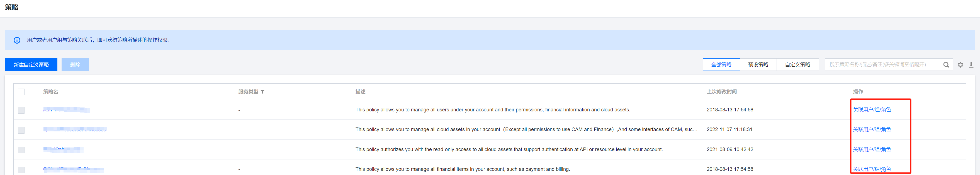This screenshot has height=175, width=980.
Task: Open the table settings gear icon
Action: [960, 65]
